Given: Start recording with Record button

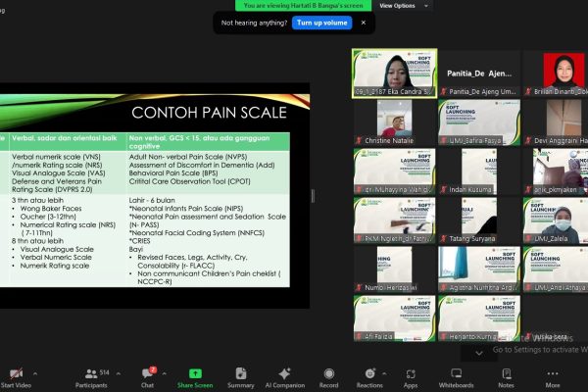Looking at the screenshot, I should (x=329, y=377).
